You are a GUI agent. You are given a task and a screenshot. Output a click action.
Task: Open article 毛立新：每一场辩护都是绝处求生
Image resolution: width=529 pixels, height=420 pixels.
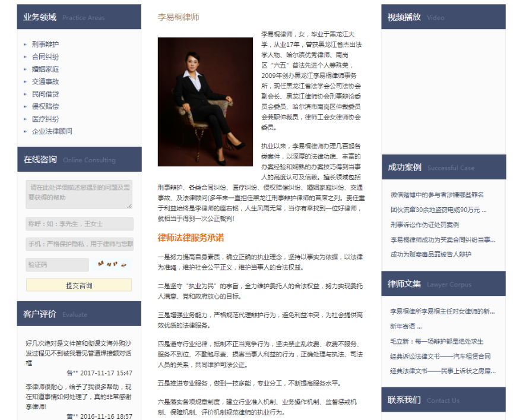coord(436,342)
